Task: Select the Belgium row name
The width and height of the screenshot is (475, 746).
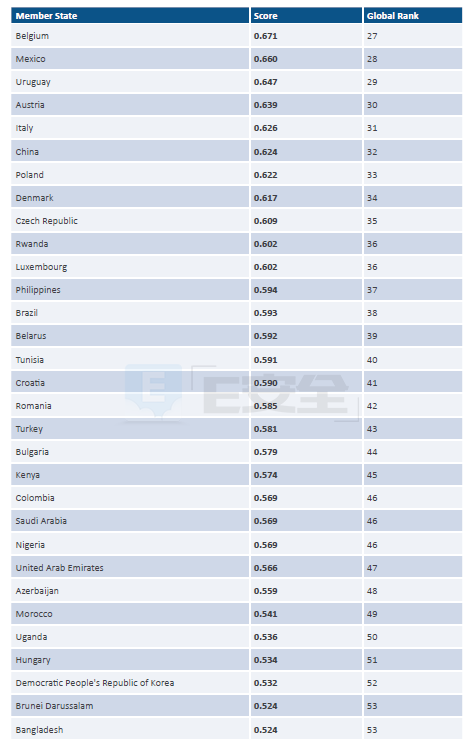Action: pos(32,36)
